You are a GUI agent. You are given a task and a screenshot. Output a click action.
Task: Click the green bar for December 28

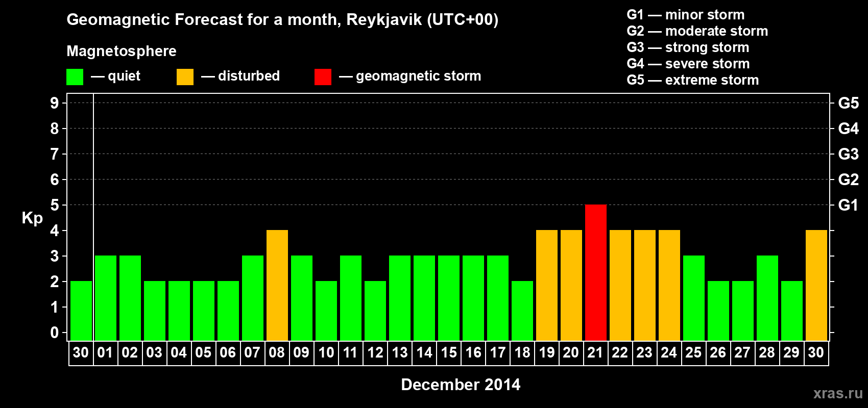(767, 298)
